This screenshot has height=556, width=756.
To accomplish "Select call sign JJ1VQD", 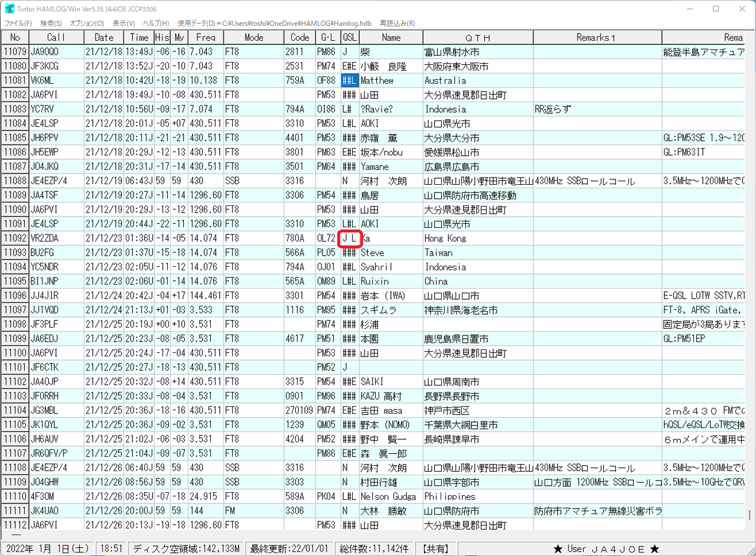I will tap(44, 310).
